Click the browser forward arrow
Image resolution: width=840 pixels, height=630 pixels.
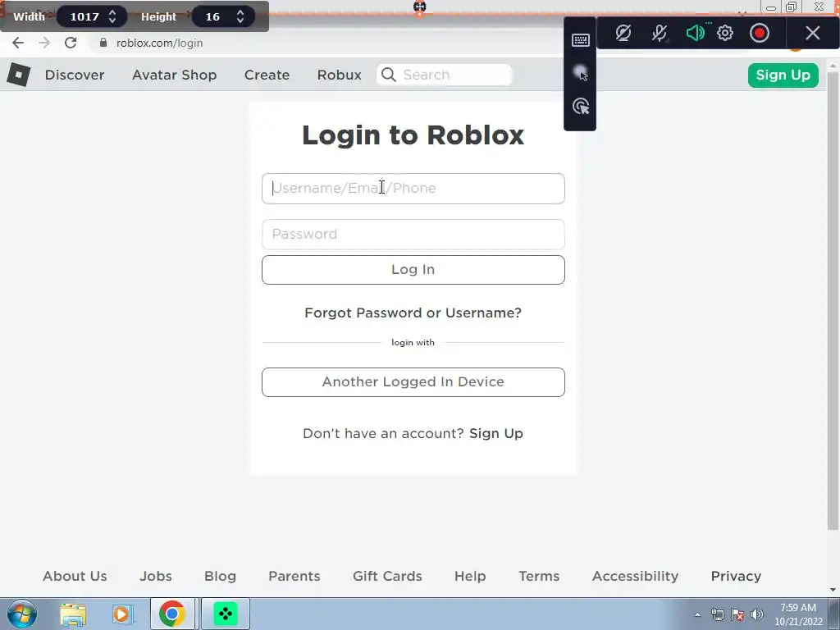click(x=44, y=43)
